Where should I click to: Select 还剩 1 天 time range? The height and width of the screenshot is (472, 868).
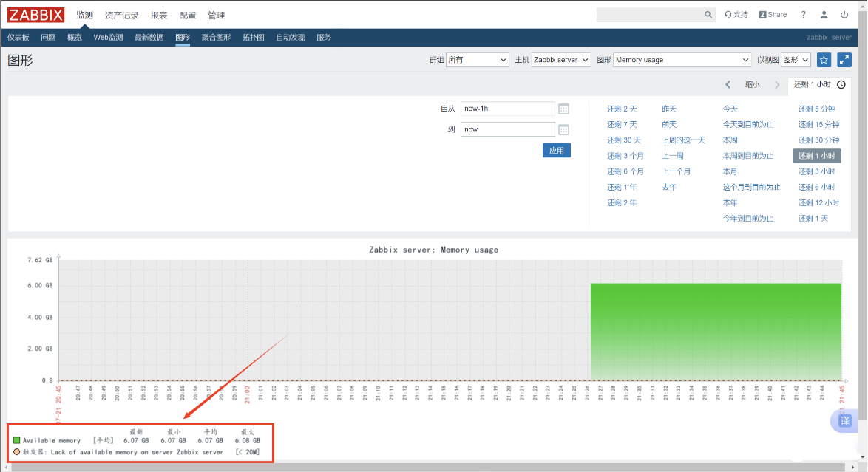pyautogui.click(x=813, y=219)
